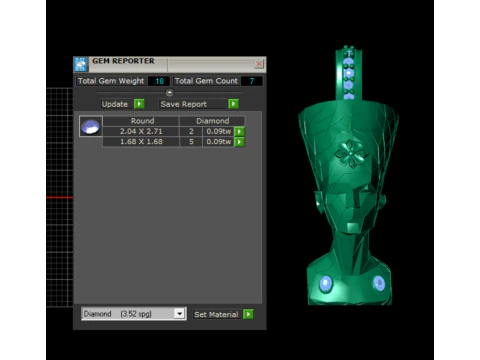
Task: Click the Diamond column header
Action: 212,121
